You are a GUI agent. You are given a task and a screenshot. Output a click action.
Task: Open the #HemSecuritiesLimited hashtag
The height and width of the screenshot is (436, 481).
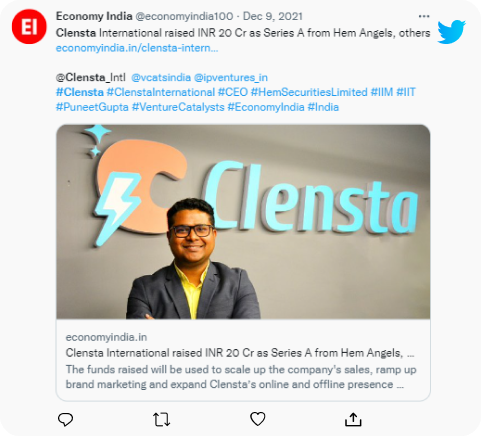pos(309,92)
